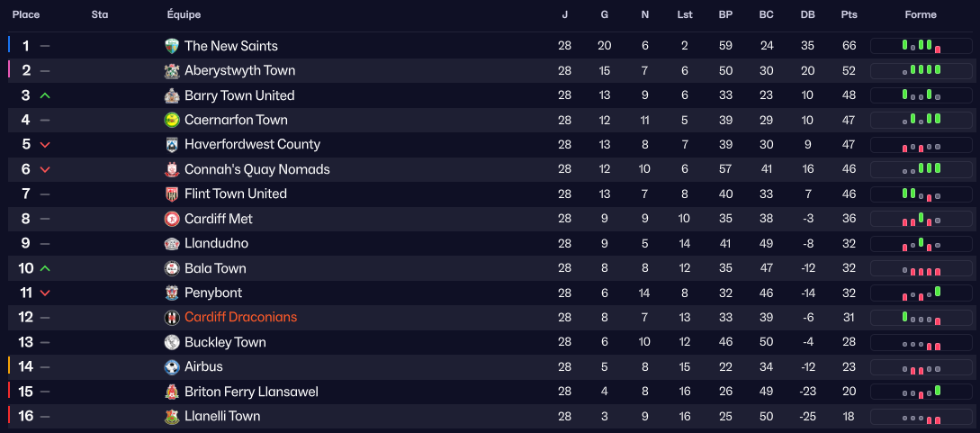The width and height of the screenshot is (980, 433).
Task: Click Barry Town United green up arrow
Action: [45, 95]
